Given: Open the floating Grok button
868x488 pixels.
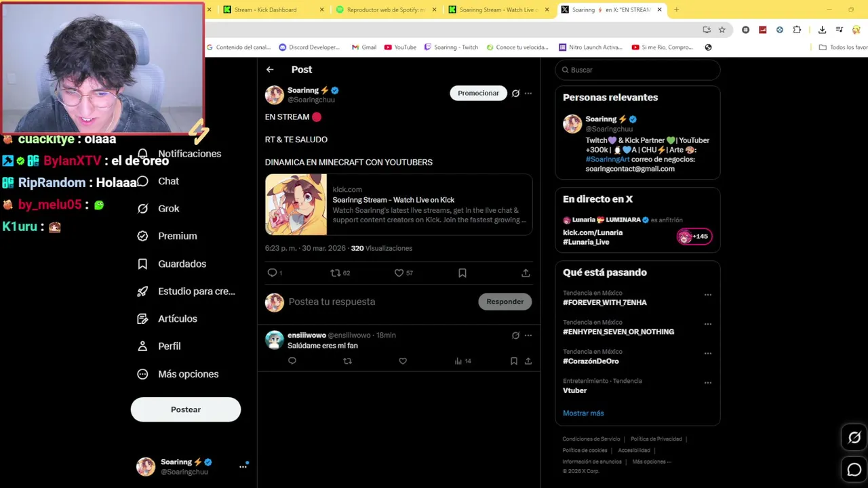Looking at the screenshot, I should [x=854, y=438].
